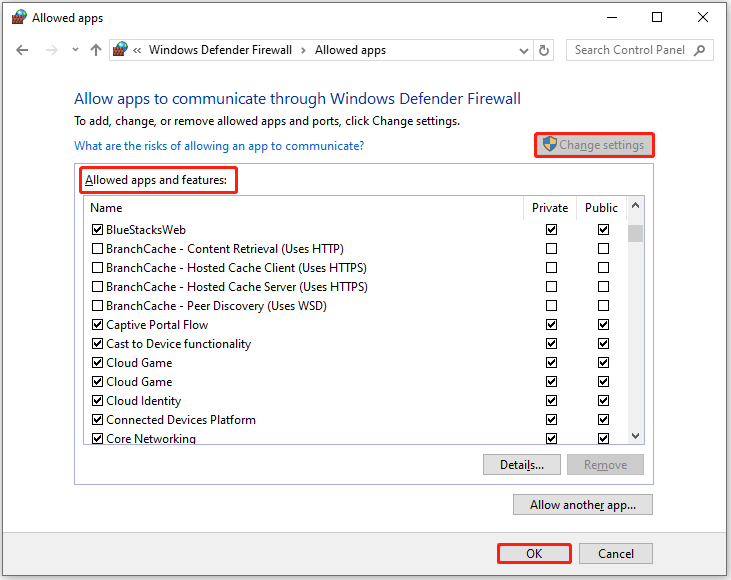This screenshot has width=731, height=580.
Task: Go back with the left arrow button
Action: (22, 50)
